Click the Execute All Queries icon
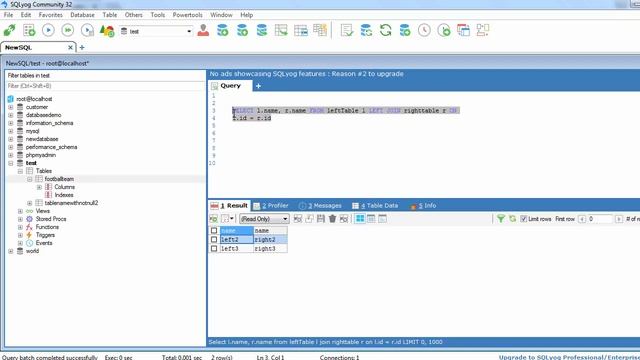This screenshot has width=640, height=360. point(67,31)
